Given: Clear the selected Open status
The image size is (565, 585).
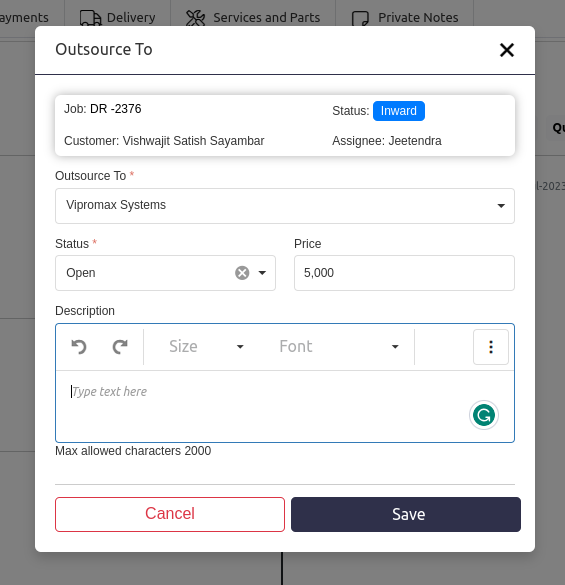Looking at the screenshot, I should pyautogui.click(x=242, y=273).
